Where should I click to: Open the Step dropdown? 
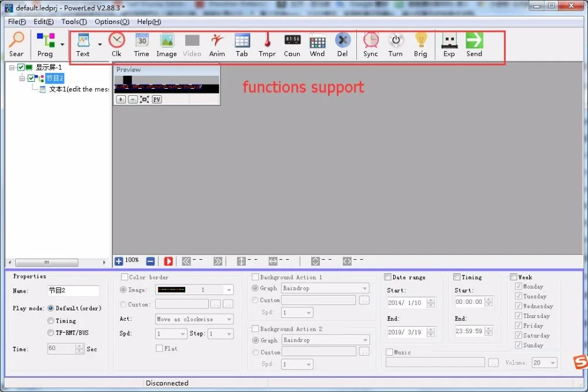(x=229, y=334)
